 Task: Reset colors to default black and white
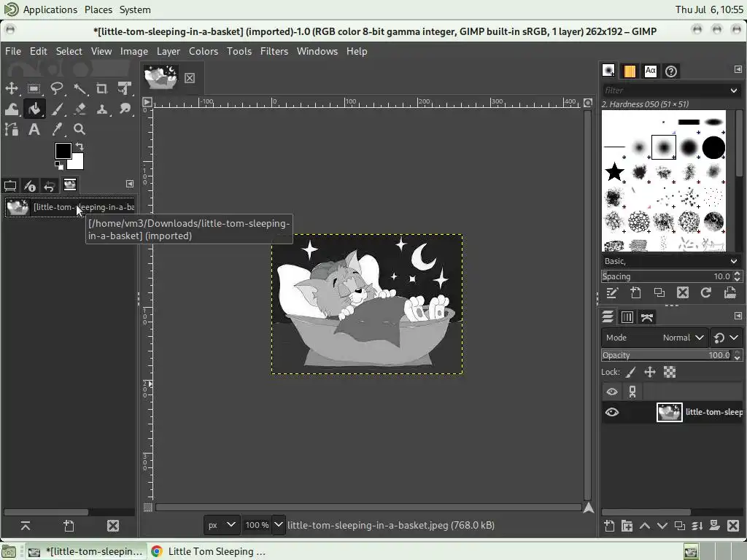(x=58, y=166)
